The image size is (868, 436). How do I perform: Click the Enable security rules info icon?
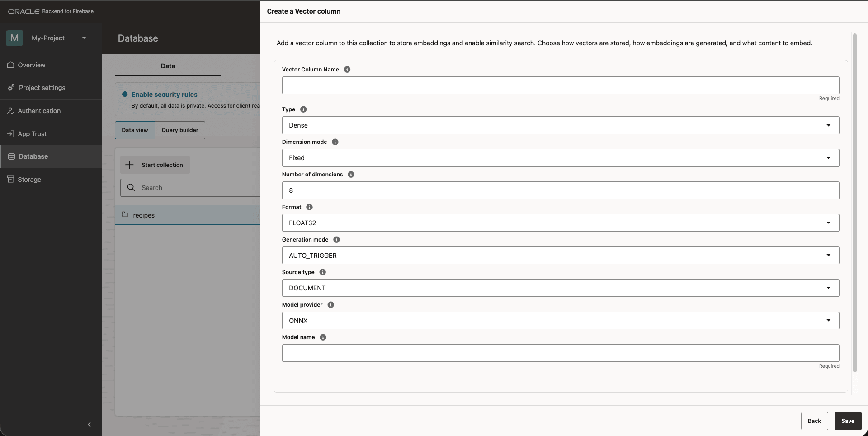125,95
